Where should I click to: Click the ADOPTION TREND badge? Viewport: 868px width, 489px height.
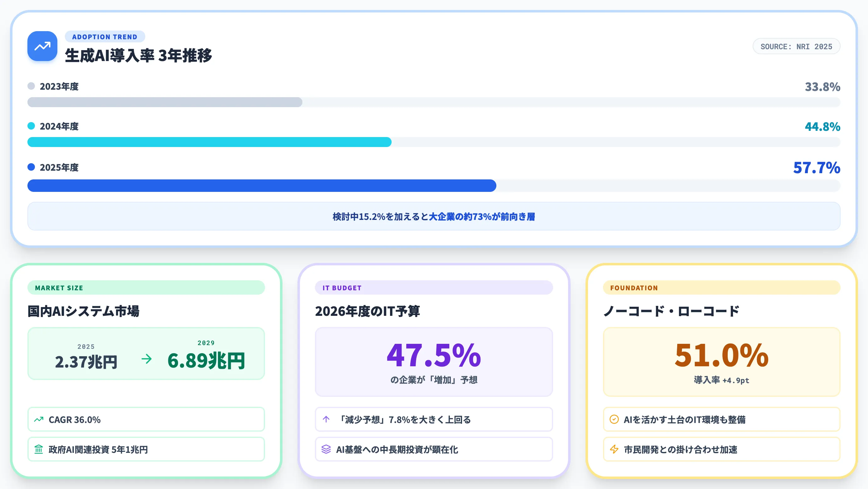pyautogui.click(x=105, y=37)
